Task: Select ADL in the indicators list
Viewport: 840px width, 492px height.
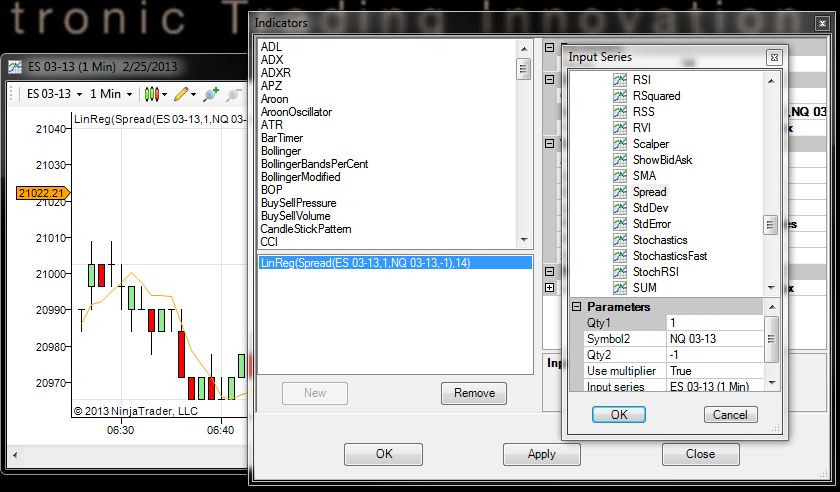Action: point(271,47)
